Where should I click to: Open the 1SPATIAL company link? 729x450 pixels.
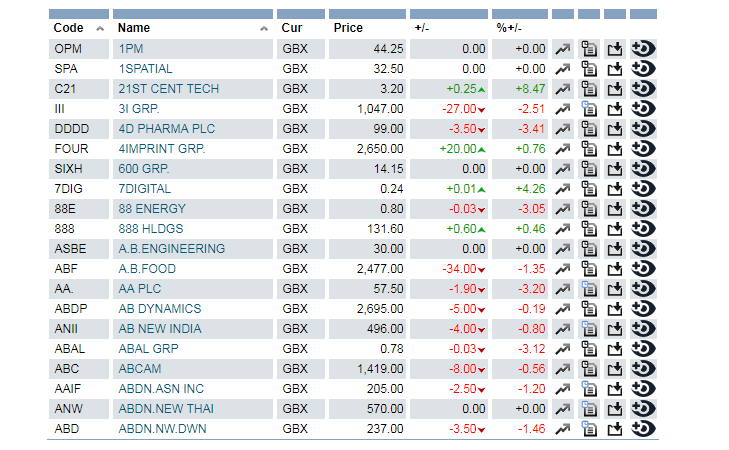(146, 69)
